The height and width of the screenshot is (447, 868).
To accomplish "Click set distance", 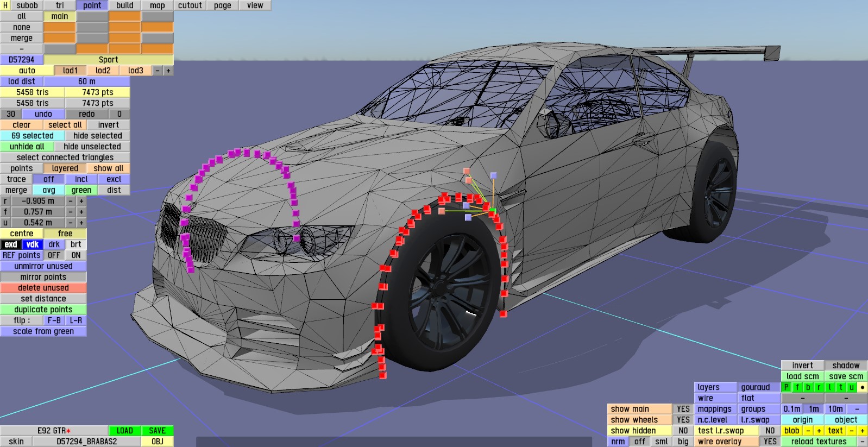I will point(43,299).
